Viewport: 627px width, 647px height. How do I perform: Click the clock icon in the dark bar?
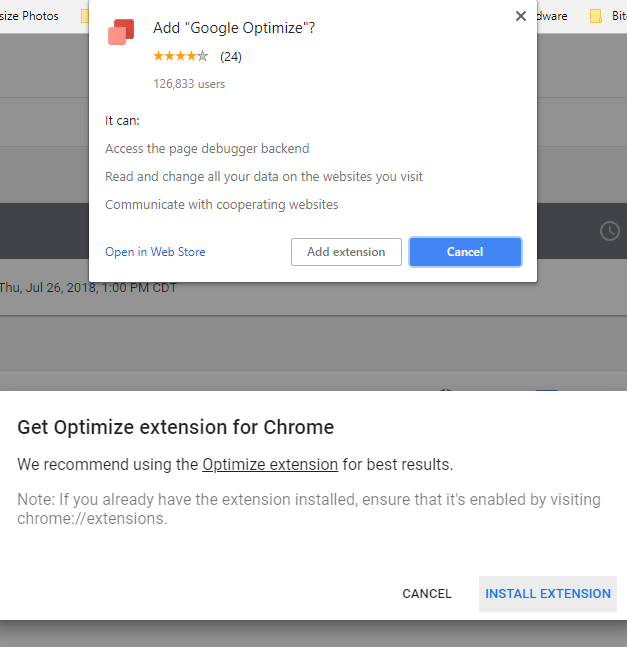click(x=609, y=231)
